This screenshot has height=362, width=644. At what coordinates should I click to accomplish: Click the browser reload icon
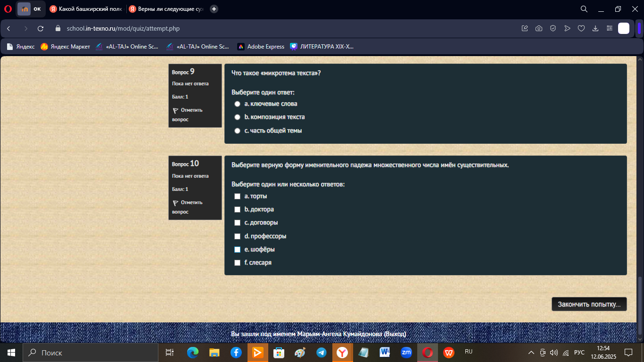pyautogui.click(x=41, y=28)
